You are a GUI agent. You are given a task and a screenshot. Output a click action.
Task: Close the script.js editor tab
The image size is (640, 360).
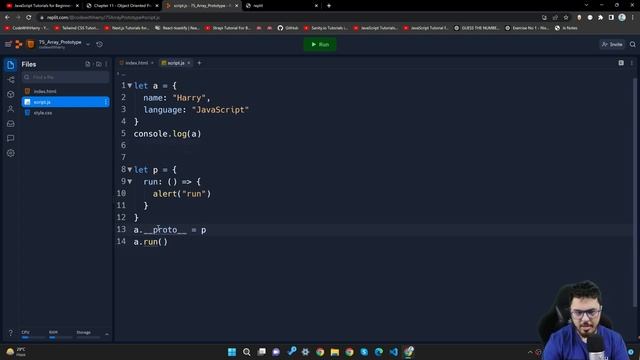(x=189, y=63)
